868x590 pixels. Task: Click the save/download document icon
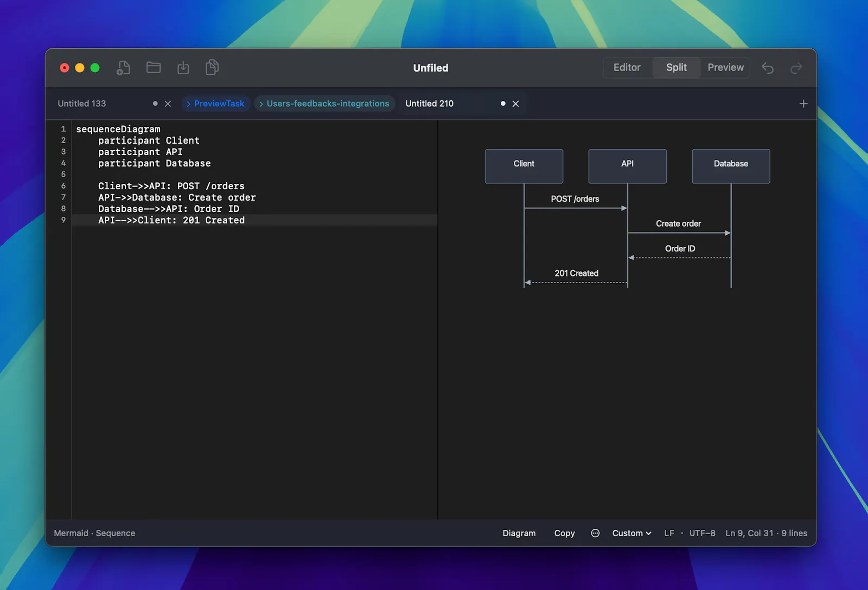pyautogui.click(x=183, y=68)
